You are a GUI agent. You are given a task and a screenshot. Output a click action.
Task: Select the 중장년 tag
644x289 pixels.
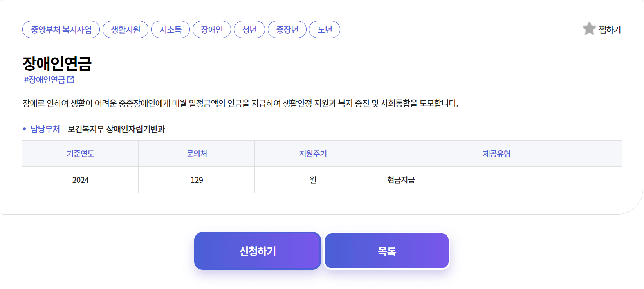pyautogui.click(x=287, y=29)
